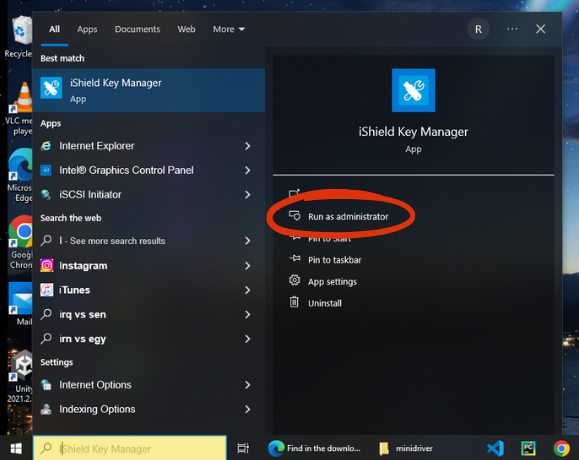Screen dimensions: 579x460
Task: Click the Mail desktop shortcut
Action: pos(21,304)
